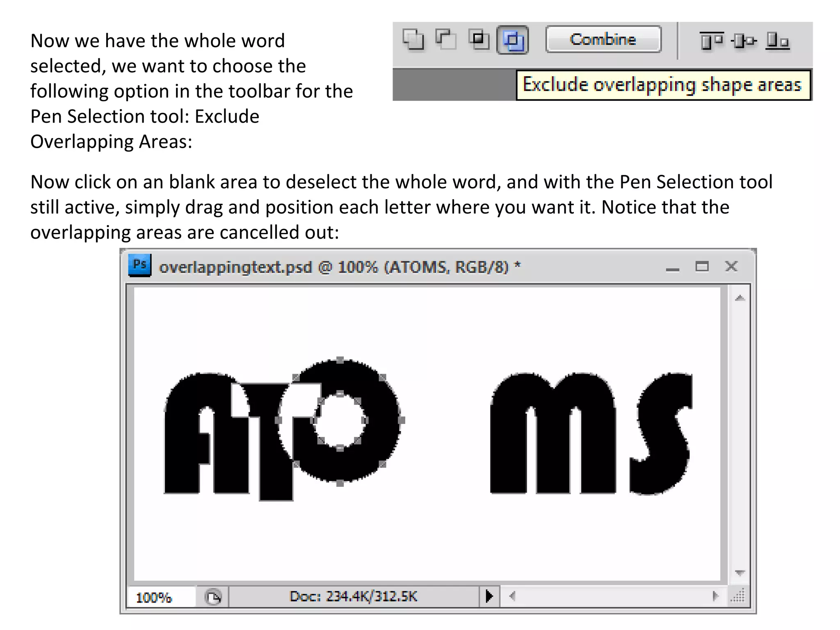840x630 pixels.
Task: Grab the window resize grip corner
Action: coord(739,596)
